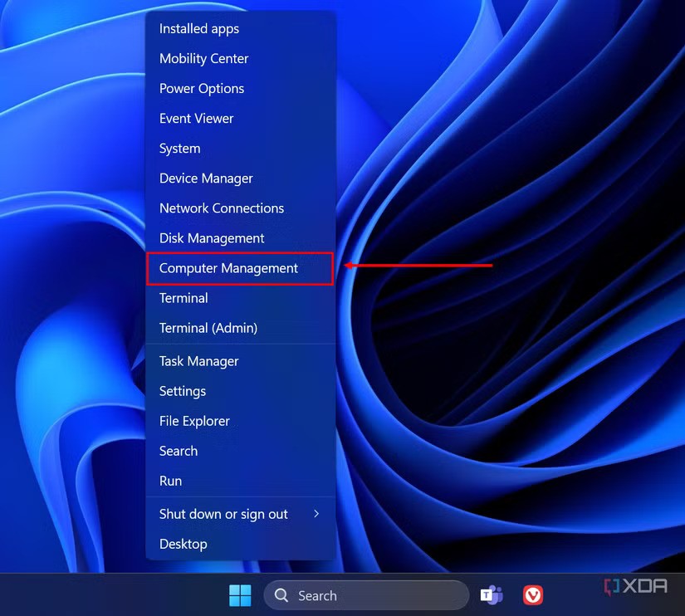Open Network Connections
This screenshot has height=616, width=685.
coord(221,208)
